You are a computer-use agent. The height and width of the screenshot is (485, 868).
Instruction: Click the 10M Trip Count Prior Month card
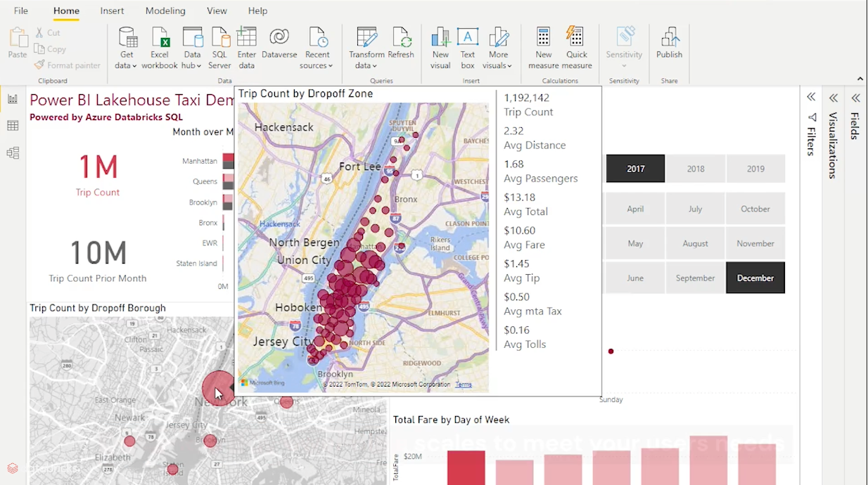click(98, 260)
